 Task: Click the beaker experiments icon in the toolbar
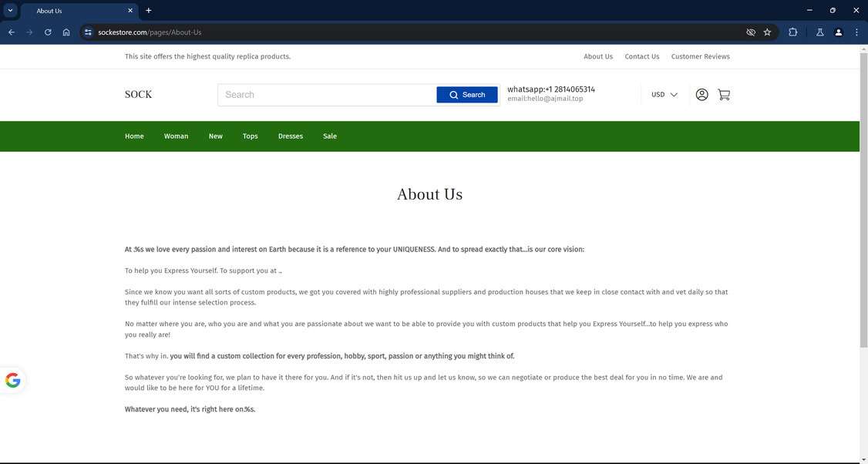point(819,32)
